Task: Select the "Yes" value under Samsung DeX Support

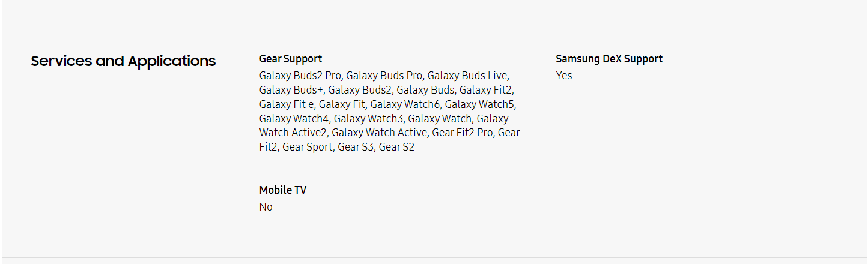Action: coord(564,76)
